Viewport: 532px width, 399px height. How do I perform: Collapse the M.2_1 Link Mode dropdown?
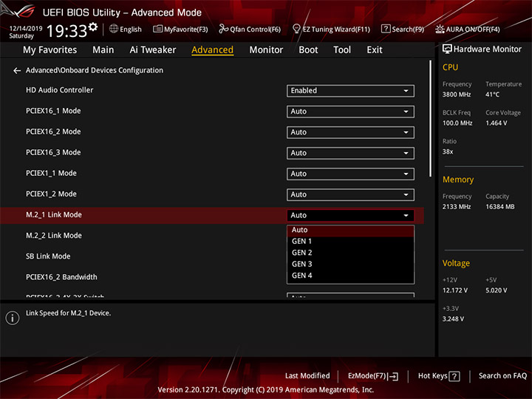tap(350, 216)
